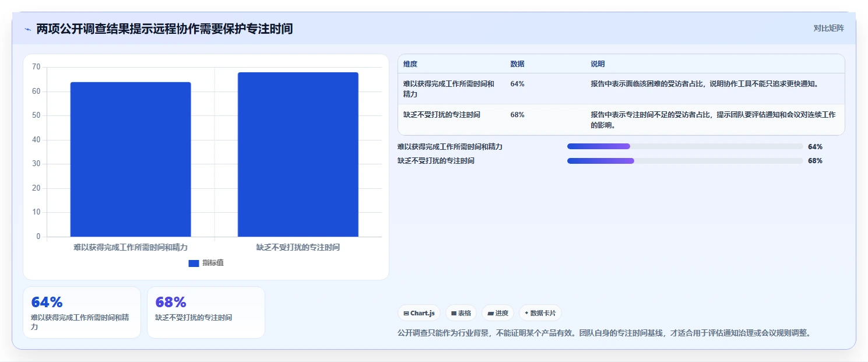Click the description starting 报告中表示专注时间不足
868x362 pixels.
click(x=714, y=120)
